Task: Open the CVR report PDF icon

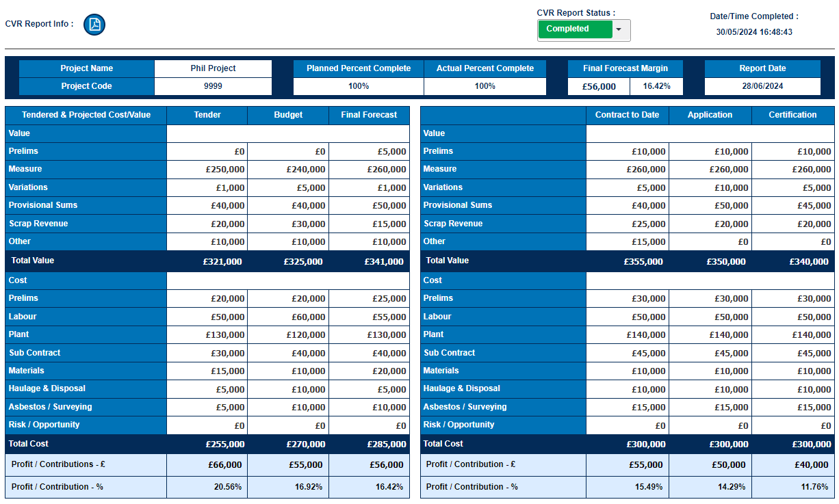Action: (x=94, y=25)
